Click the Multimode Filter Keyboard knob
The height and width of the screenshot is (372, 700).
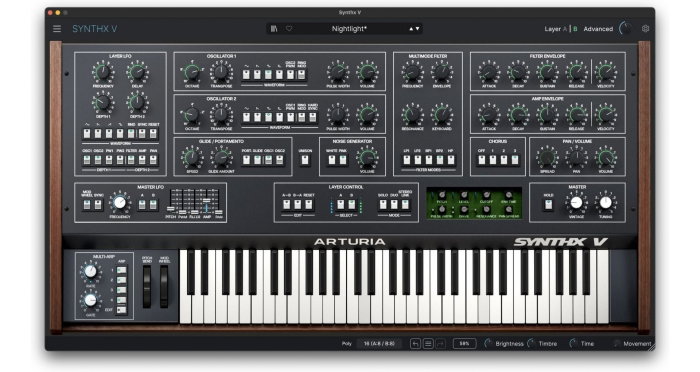(x=442, y=115)
